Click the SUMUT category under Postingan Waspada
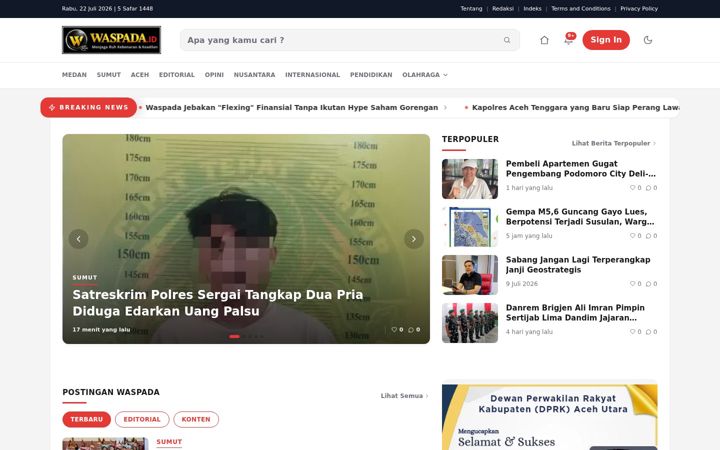This screenshot has width=720, height=450. (x=169, y=442)
